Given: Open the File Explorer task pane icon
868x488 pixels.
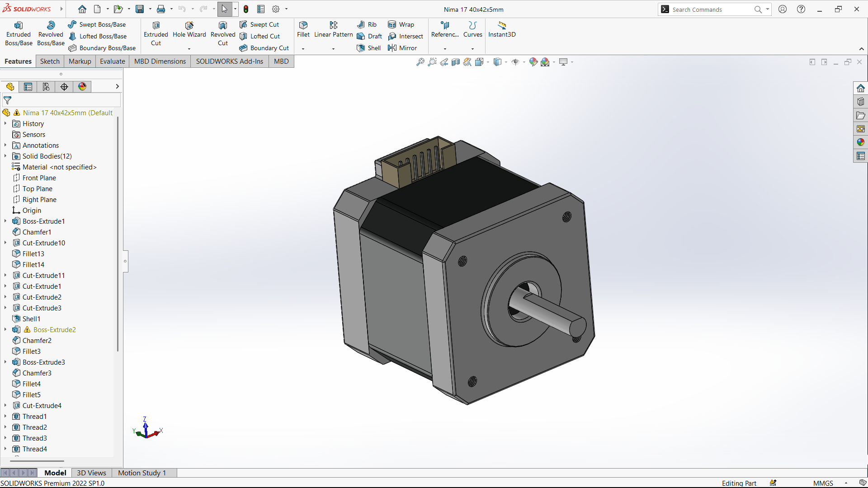Looking at the screenshot, I should (x=860, y=115).
